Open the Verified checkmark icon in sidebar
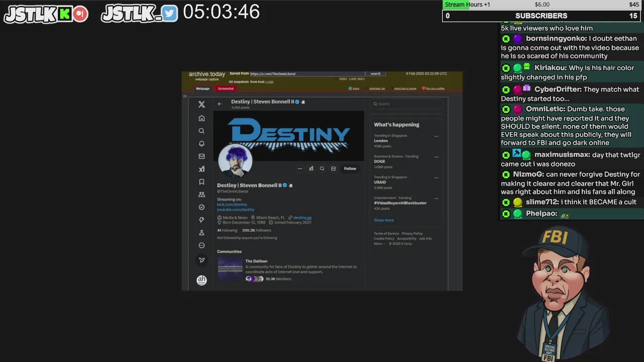 coord(201,207)
